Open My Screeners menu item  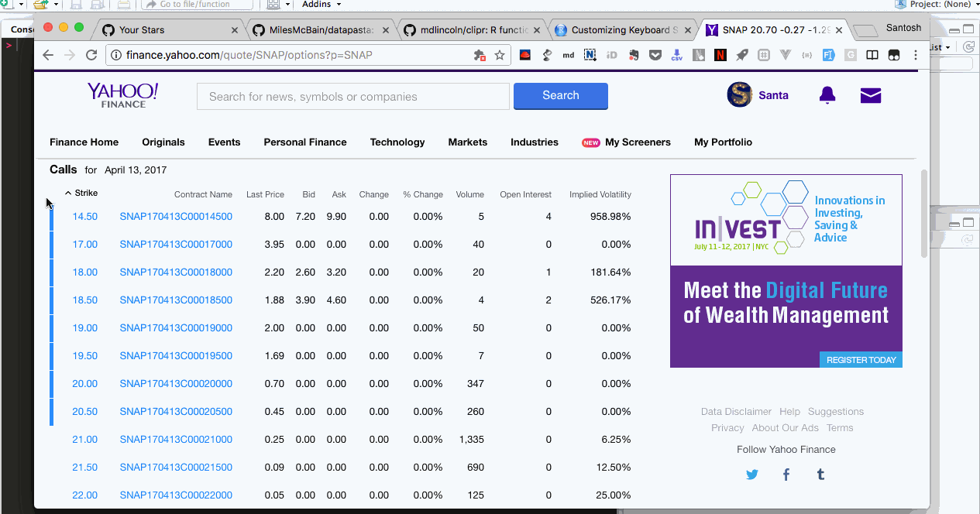(638, 142)
